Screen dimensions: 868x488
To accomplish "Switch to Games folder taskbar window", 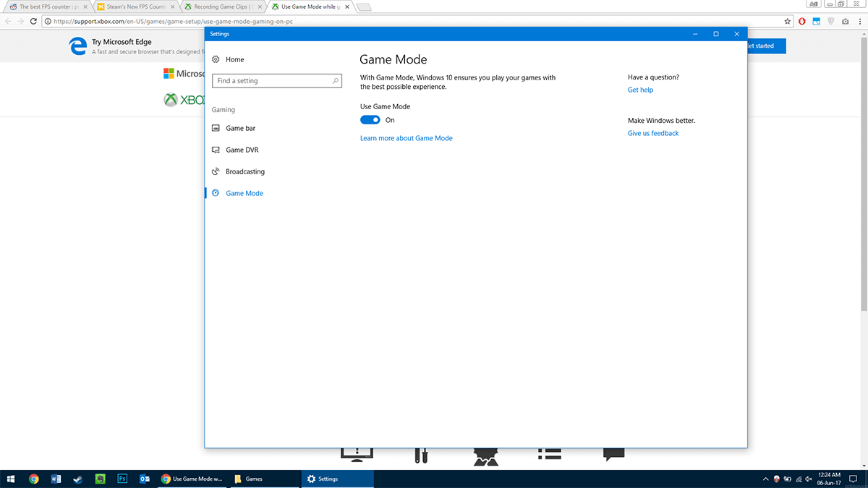I will [265, 479].
